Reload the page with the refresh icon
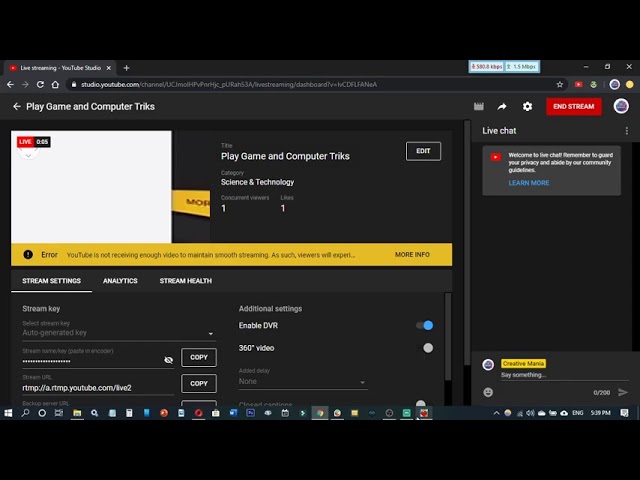 [40, 84]
